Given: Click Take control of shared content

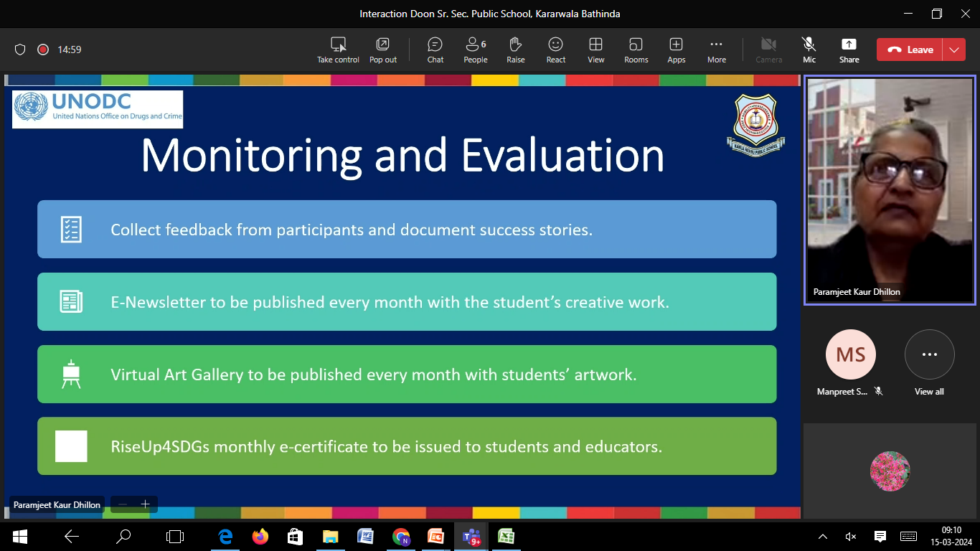Looking at the screenshot, I should 338,50.
